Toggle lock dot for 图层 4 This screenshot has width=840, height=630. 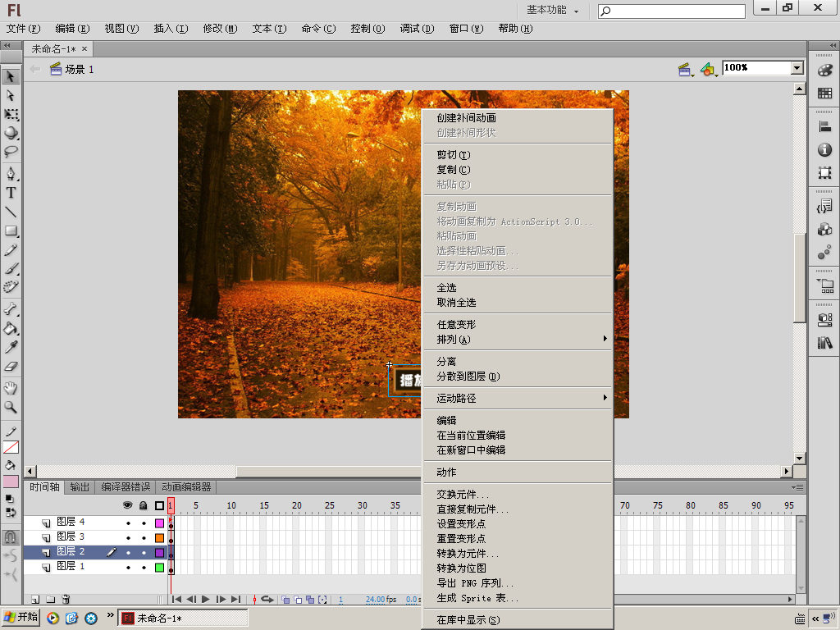pos(144,523)
